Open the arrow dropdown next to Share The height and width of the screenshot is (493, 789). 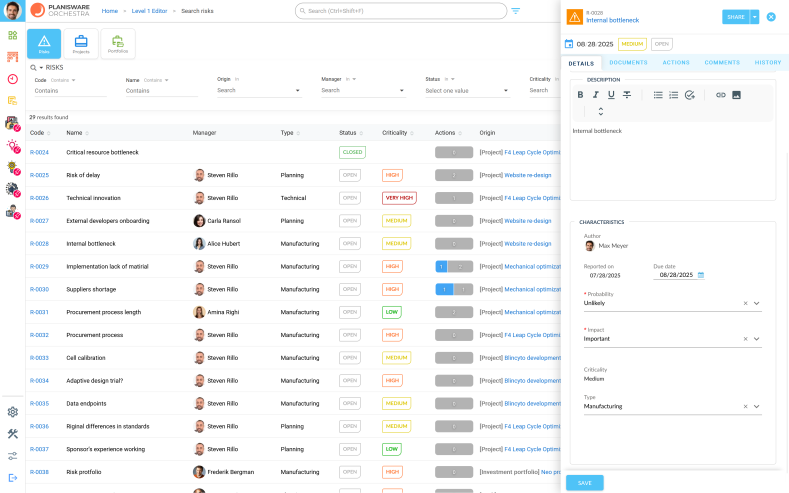coord(755,17)
